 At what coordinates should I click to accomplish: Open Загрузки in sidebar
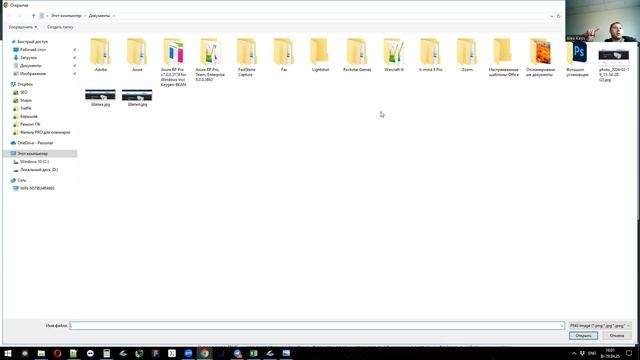[28, 58]
